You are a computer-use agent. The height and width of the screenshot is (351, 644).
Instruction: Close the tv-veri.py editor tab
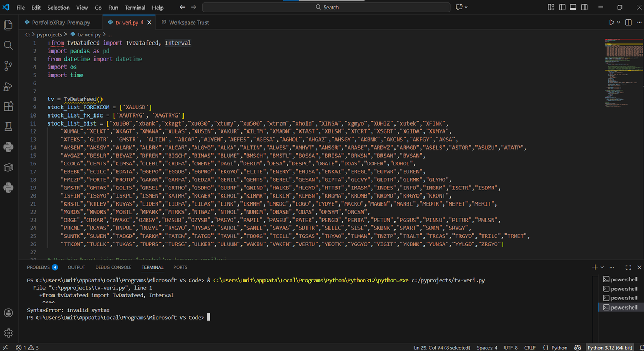coord(149,23)
